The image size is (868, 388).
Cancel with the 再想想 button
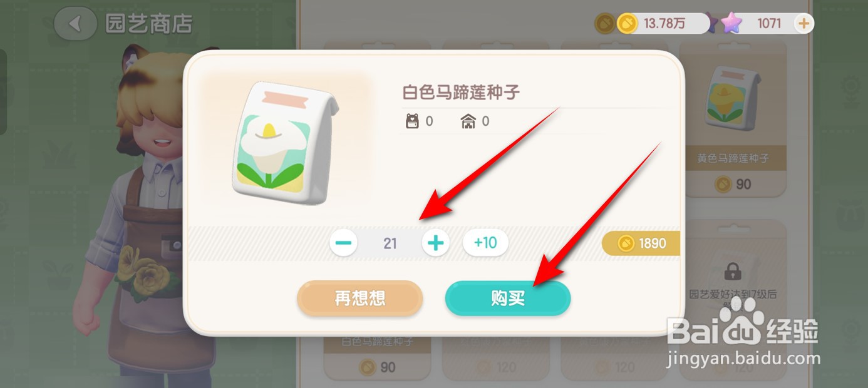click(360, 298)
